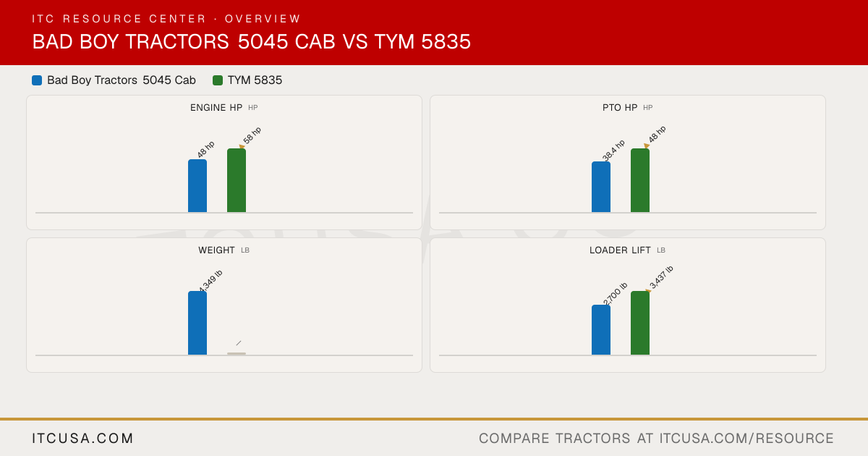Click the WEIGHT chart title
Viewport: 868px width, 456px height.
(216, 250)
